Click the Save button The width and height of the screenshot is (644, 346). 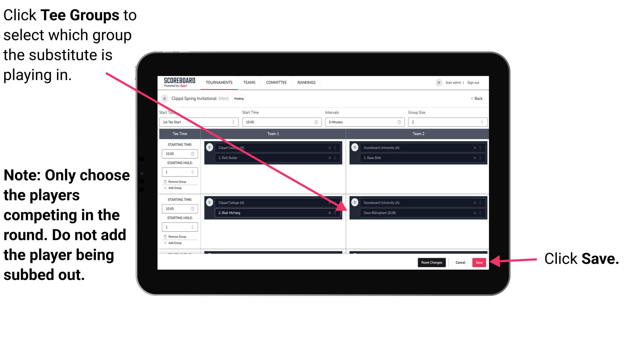(479, 262)
